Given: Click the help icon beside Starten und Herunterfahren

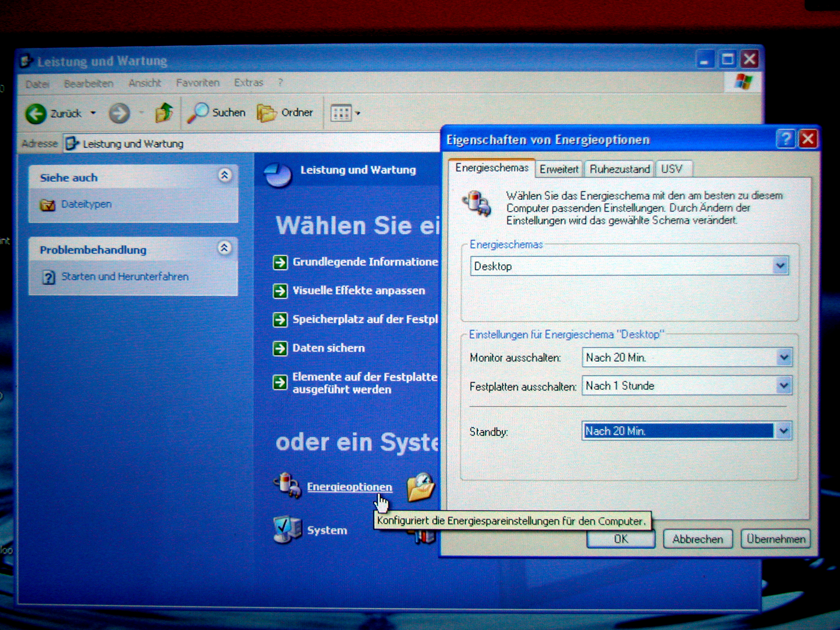Looking at the screenshot, I should (x=49, y=277).
